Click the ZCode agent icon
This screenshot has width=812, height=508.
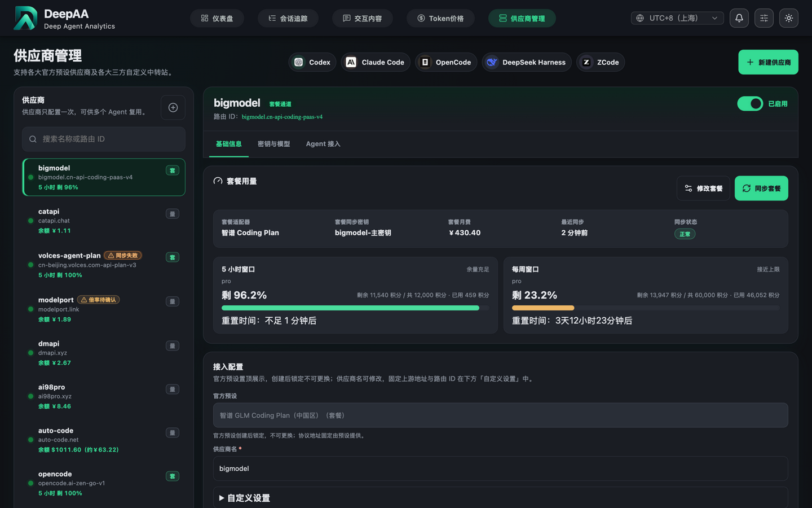tap(586, 62)
